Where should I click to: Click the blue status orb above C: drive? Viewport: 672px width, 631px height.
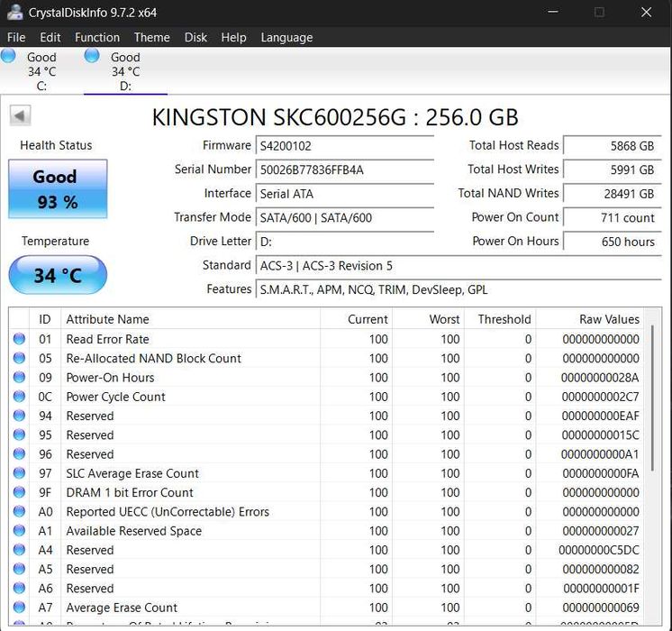(8, 56)
